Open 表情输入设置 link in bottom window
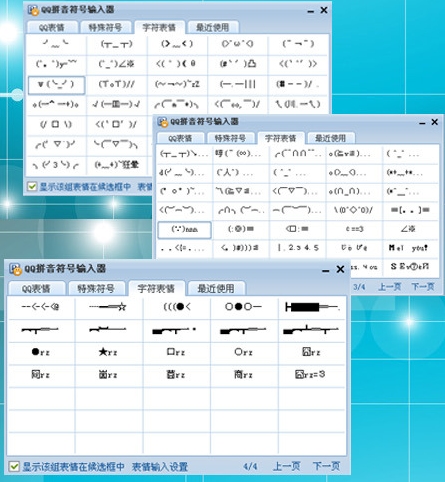This screenshot has width=445, height=482. point(160,467)
